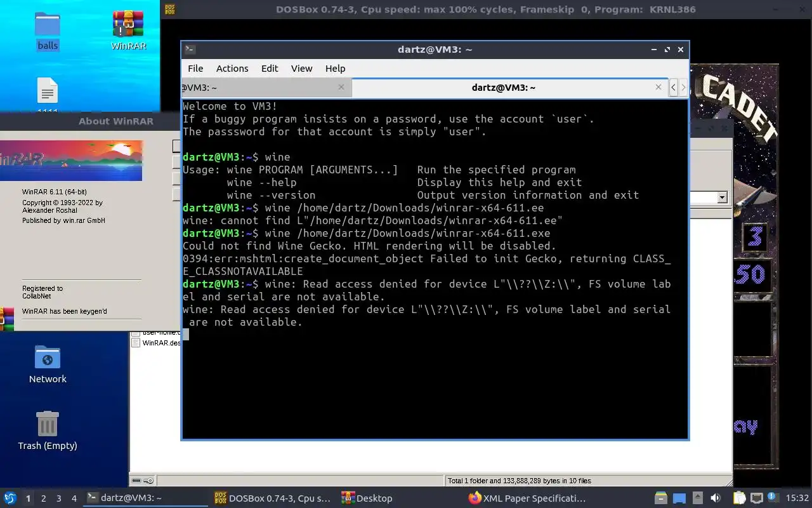The image size is (812, 508).
Task: Open the application menu launcher in taskbar
Action: point(10,498)
